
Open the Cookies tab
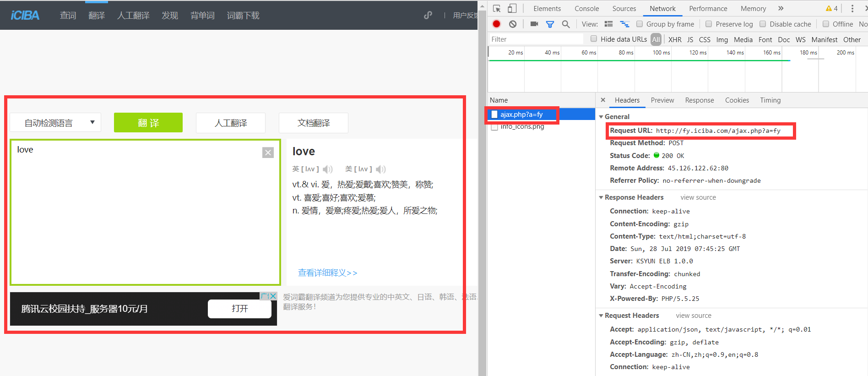point(737,100)
